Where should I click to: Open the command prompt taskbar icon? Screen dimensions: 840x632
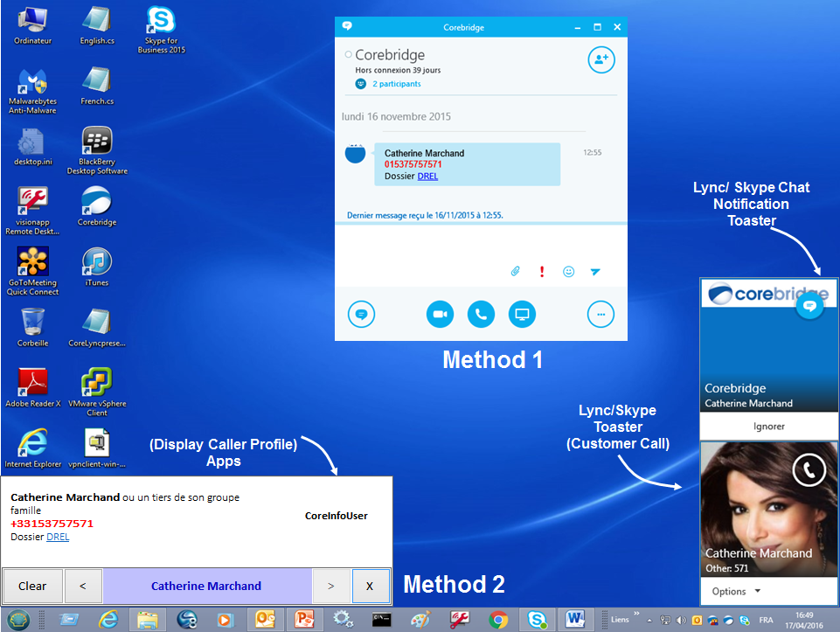(x=381, y=620)
